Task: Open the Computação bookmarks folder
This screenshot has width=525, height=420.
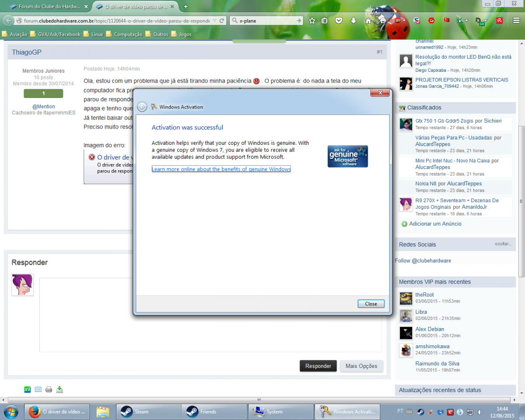Action: [x=124, y=34]
